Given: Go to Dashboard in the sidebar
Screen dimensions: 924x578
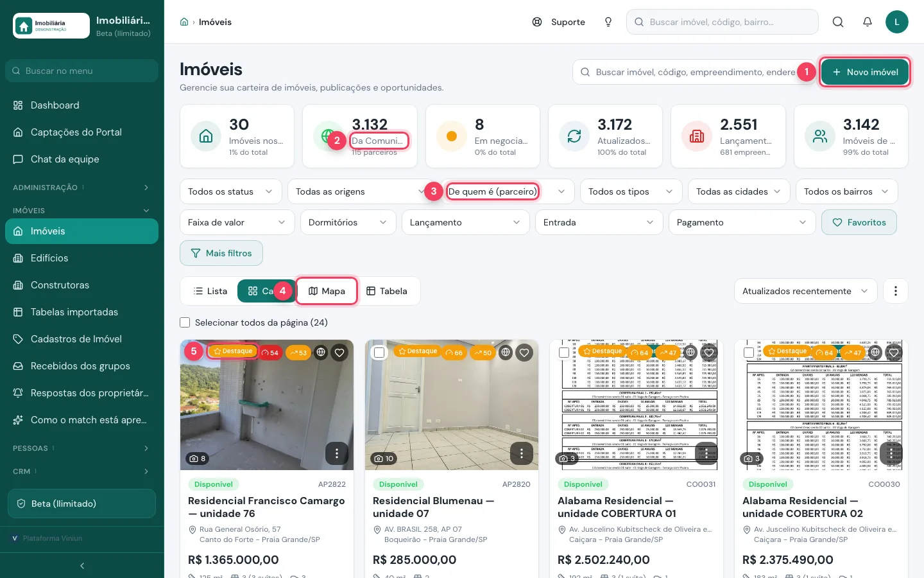Looking at the screenshot, I should (82, 105).
